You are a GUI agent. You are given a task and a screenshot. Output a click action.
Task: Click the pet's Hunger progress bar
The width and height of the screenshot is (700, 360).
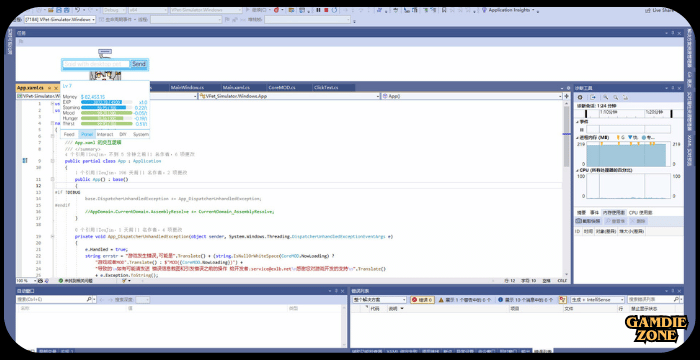pyautogui.click(x=107, y=118)
